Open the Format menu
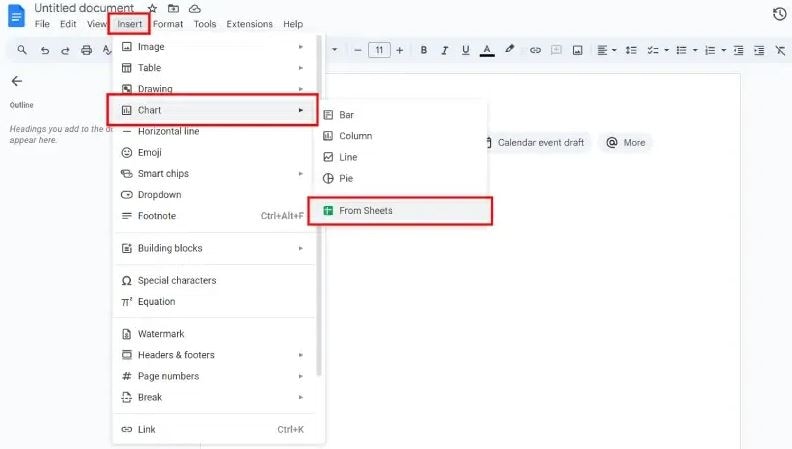 click(168, 24)
